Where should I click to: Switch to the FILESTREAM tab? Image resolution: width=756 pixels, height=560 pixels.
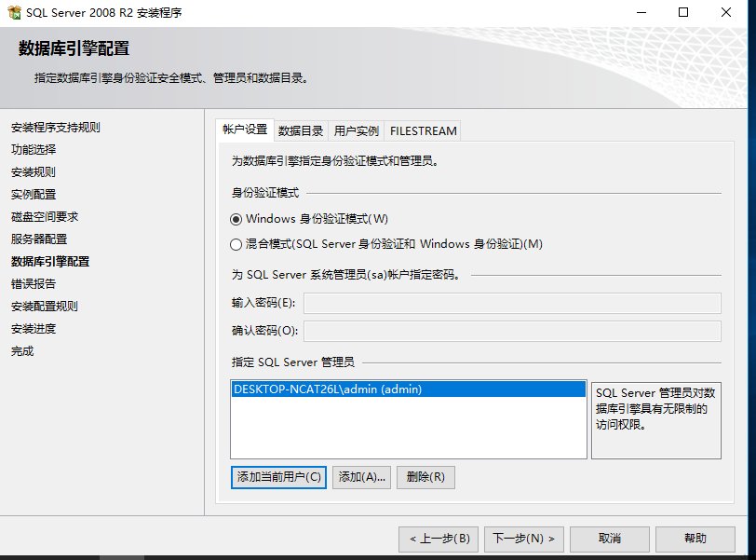(x=423, y=130)
